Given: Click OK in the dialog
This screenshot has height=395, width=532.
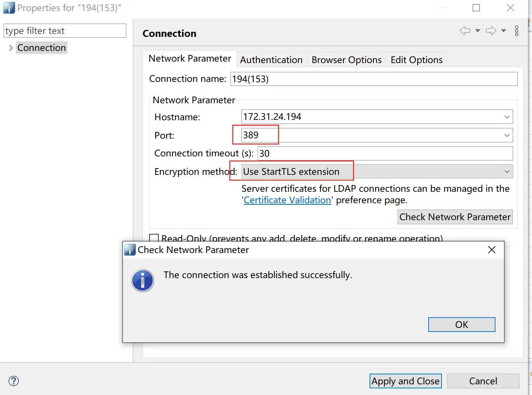Looking at the screenshot, I should [461, 325].
